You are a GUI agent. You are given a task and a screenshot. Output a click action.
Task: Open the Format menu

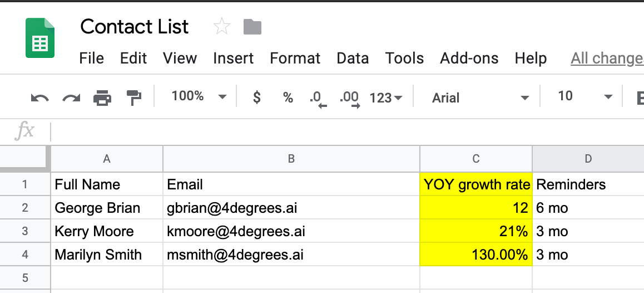pos(295,58)
